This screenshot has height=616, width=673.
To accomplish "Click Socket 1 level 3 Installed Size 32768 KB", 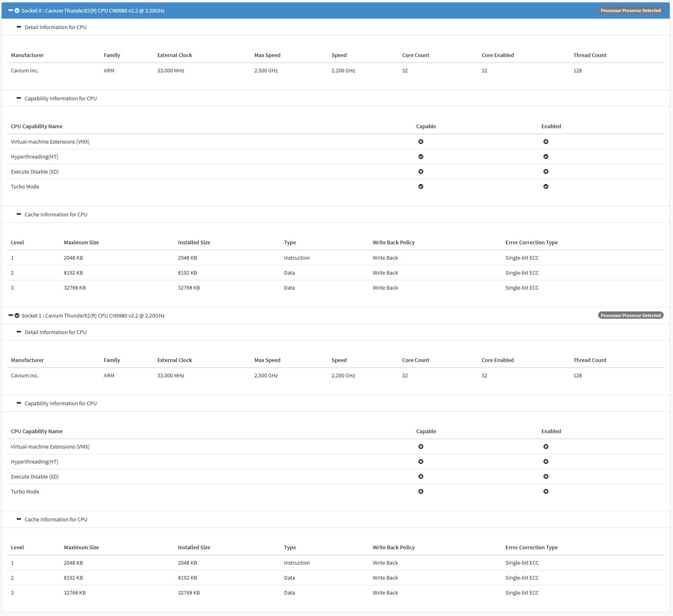I will point(189,593).
